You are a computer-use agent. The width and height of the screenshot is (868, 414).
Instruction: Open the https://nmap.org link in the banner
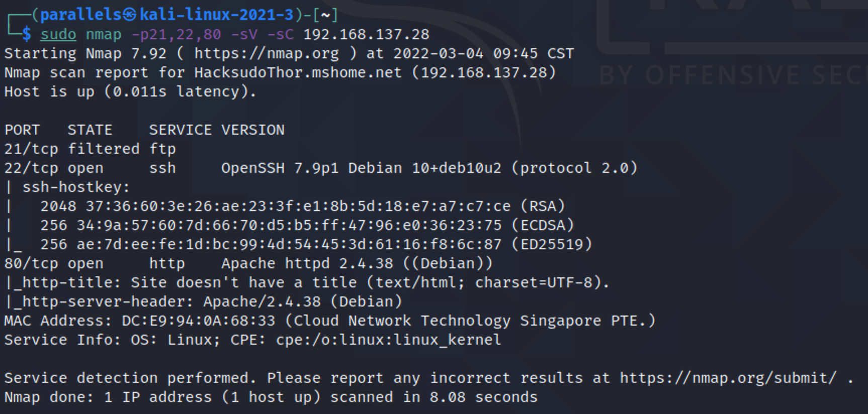click(x=267, y=53)
